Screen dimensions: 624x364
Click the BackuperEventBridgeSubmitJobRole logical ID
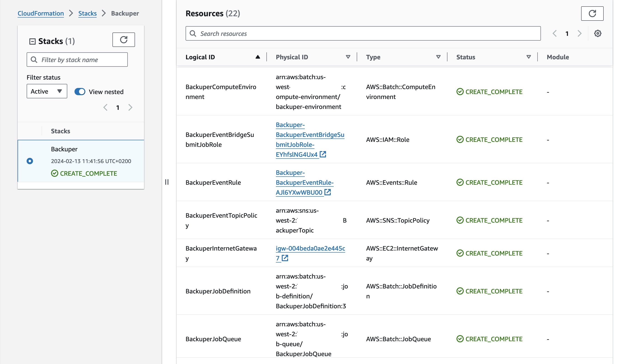tap(220, 140)
